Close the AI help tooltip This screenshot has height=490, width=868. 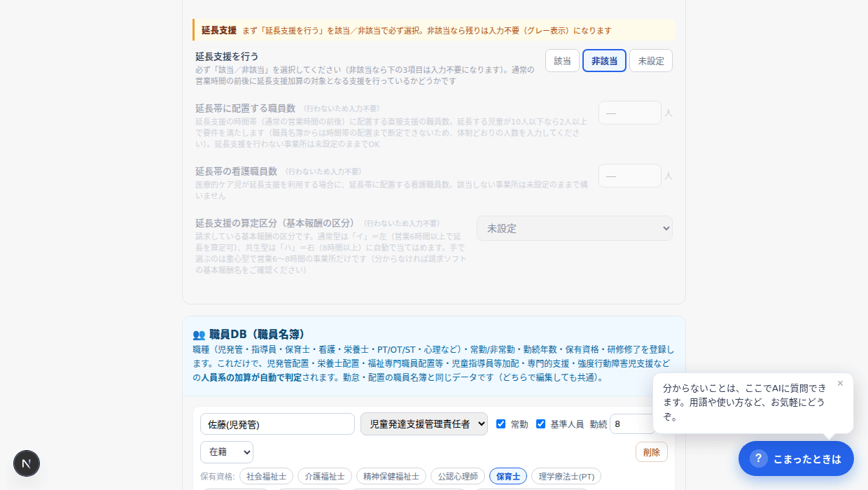pos(840,383)
